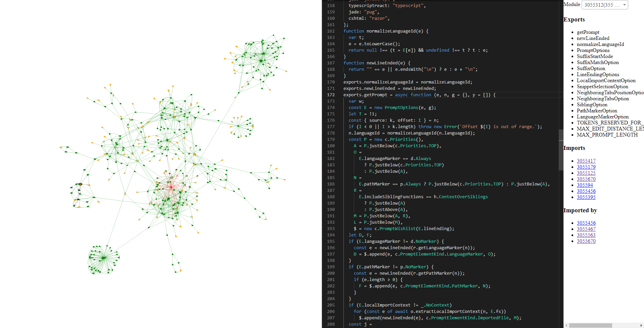Image resolution: width=644 pixels, height=328 pixels.
Task: Visit importer module 3055563
Action: coord(586,235)
